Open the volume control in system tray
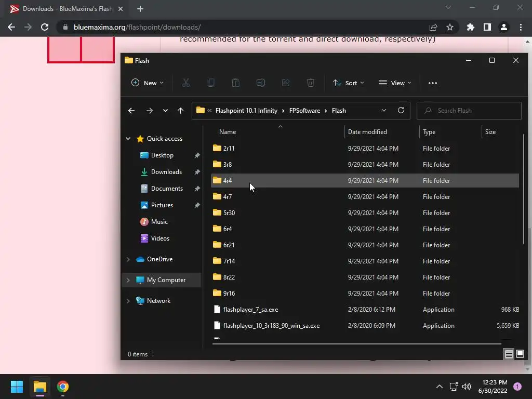 [x=467, y=387]
